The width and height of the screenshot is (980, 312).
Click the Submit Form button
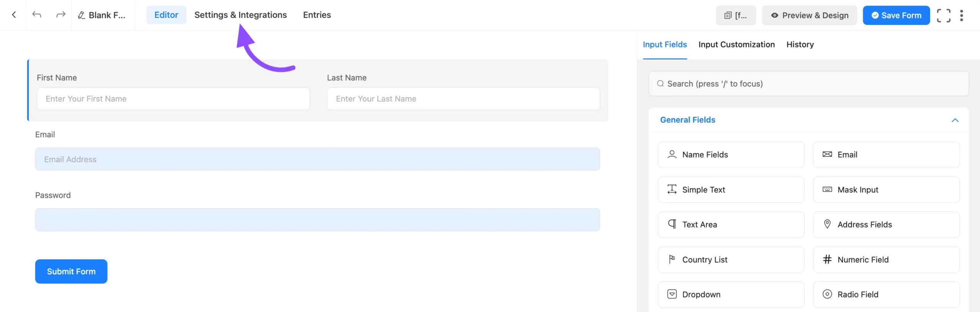pos(71,271)
